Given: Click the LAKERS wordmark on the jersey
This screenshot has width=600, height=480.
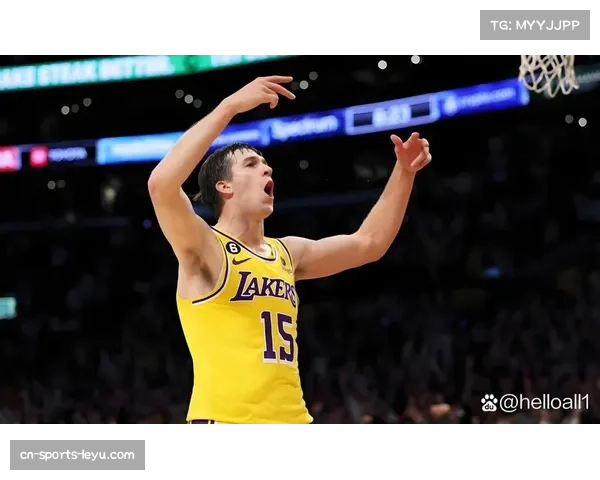Looking at the screenshot, I should pyautogui.click(x=263, y=288).
